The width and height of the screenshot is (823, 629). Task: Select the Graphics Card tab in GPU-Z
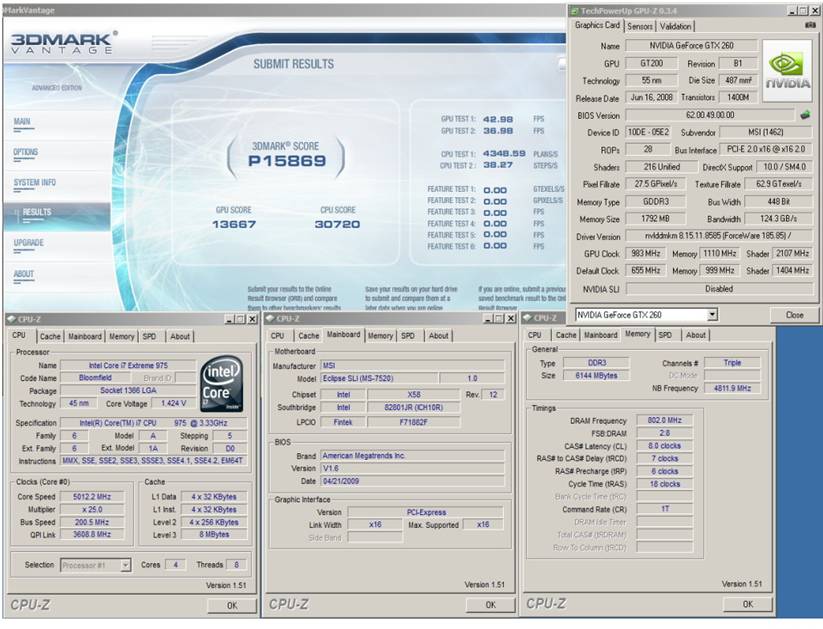click(597, 25)
